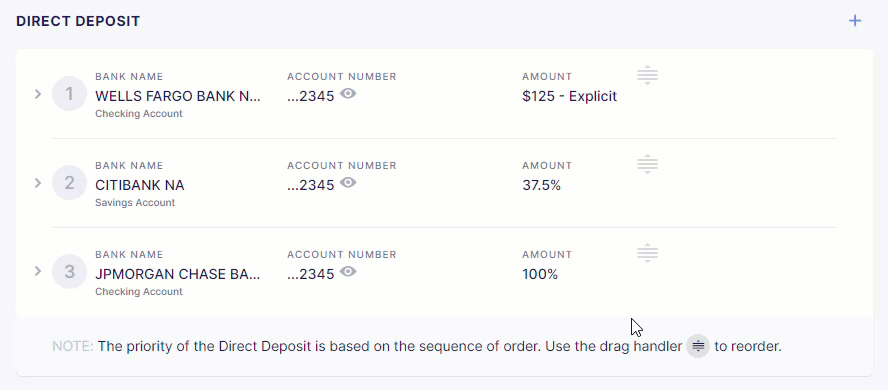Click priority number 3 circle
888x390 pixels.
69,271
